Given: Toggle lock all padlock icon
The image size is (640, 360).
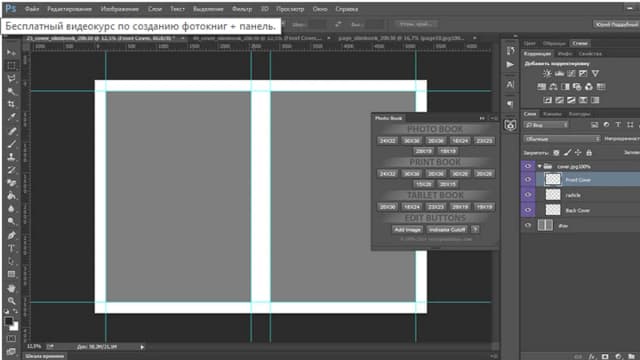Looking at the screenshot, I should (589, 152).
